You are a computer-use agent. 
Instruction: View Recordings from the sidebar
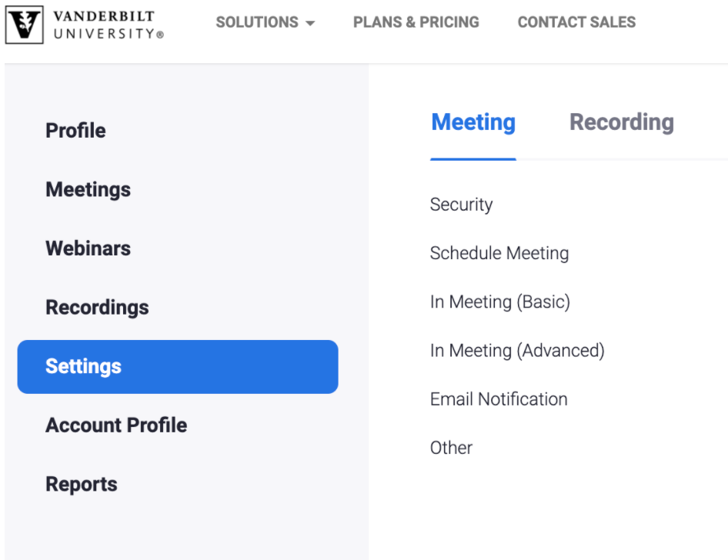(x=97, y=308)
